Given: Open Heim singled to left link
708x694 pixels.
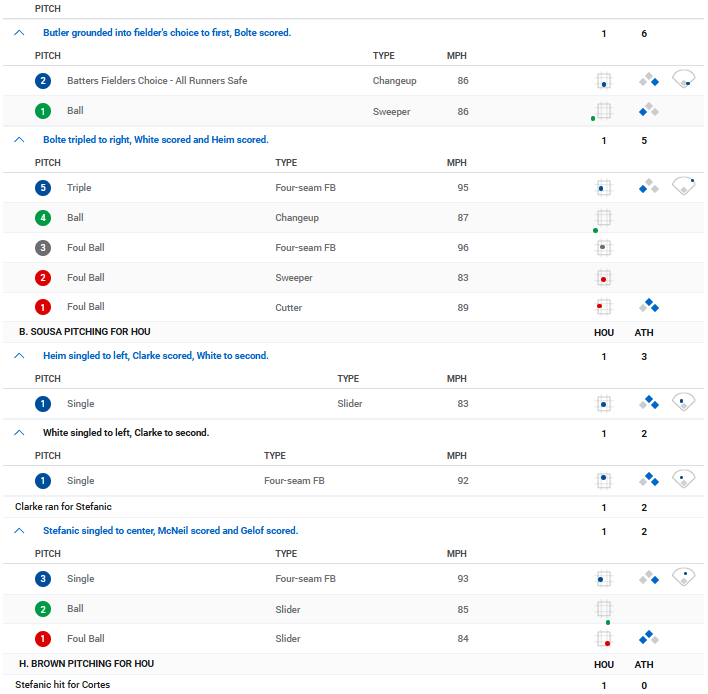Looking at the screenshot, I should click(156, 356).
